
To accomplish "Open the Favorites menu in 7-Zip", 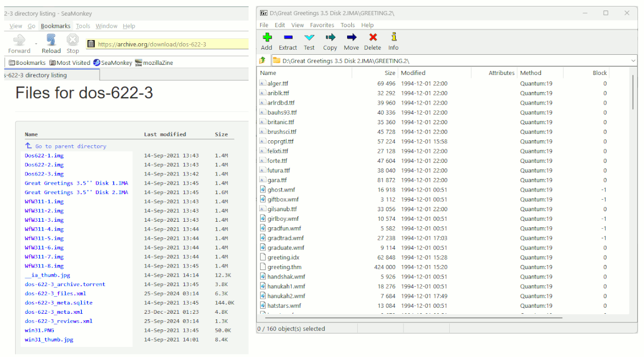I will [x=322, y=25].
